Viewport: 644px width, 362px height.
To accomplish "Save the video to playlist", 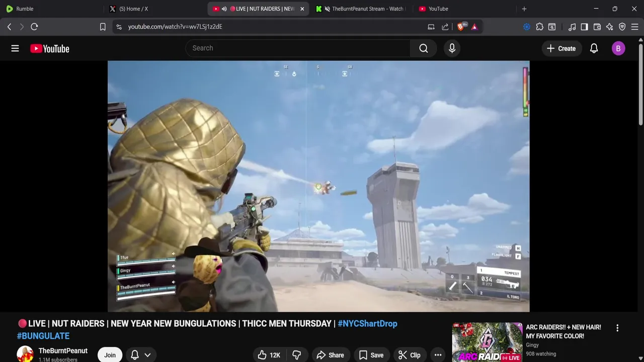I will pyautogui.click(x=371, y=355).
